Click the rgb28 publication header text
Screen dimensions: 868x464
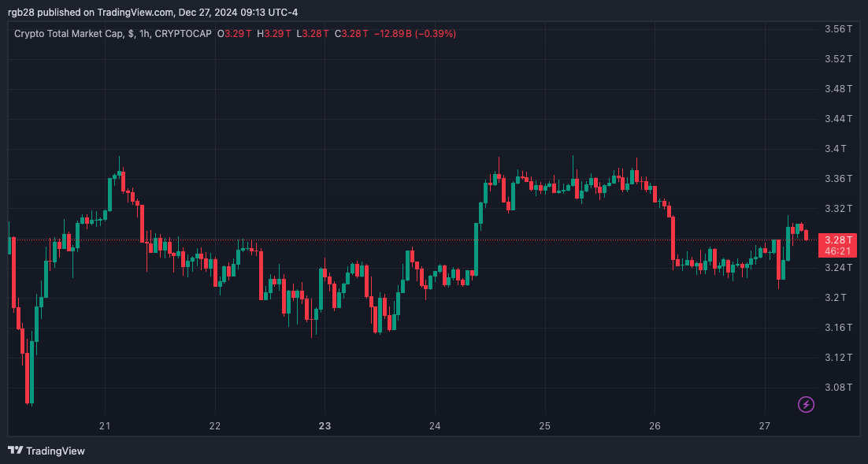(x=20, y=12)
